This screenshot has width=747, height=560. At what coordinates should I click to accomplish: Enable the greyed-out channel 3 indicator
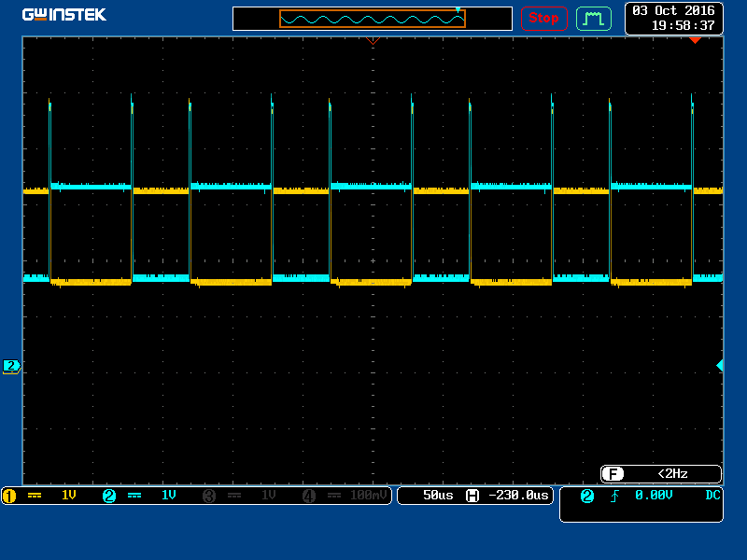(208, 496)
